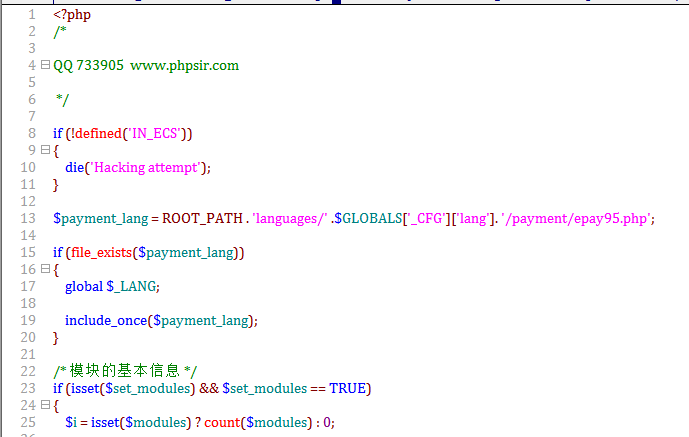The image size is (689, 437).
Task: Click the 'languages/' string
Action: (x=290, y=219)
